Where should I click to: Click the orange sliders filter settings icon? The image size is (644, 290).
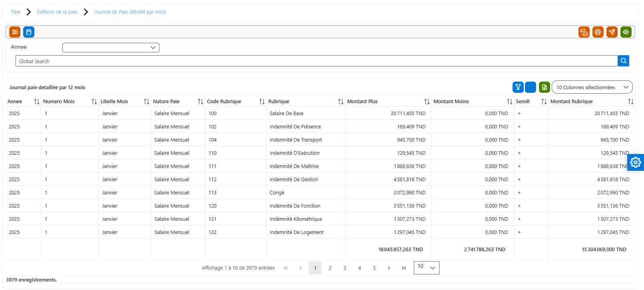15,32
